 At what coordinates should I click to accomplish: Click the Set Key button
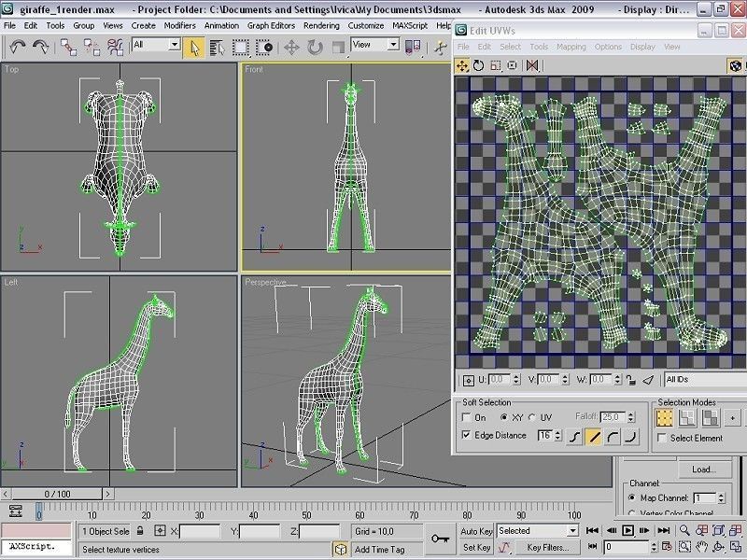476,548
